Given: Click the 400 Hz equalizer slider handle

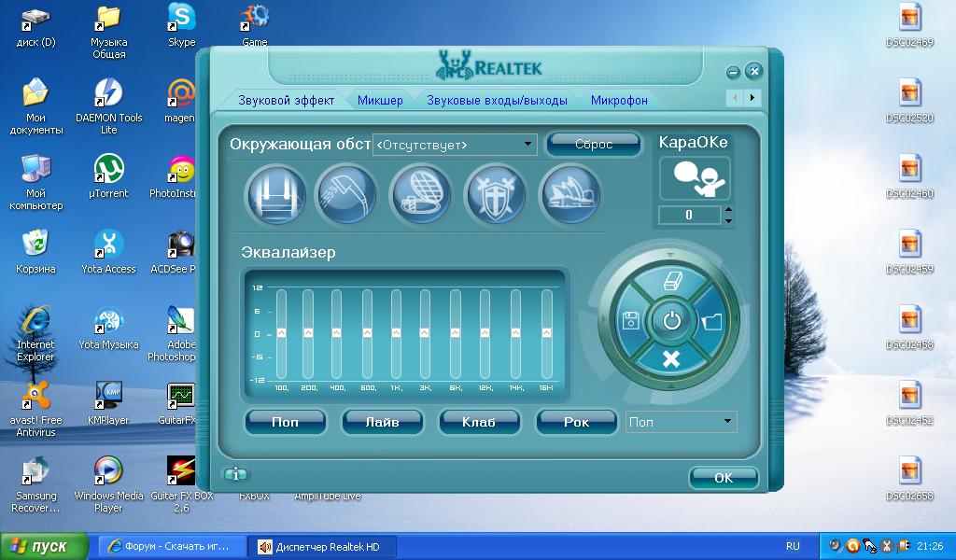Looking at the screenshot, I should (336, 332).
